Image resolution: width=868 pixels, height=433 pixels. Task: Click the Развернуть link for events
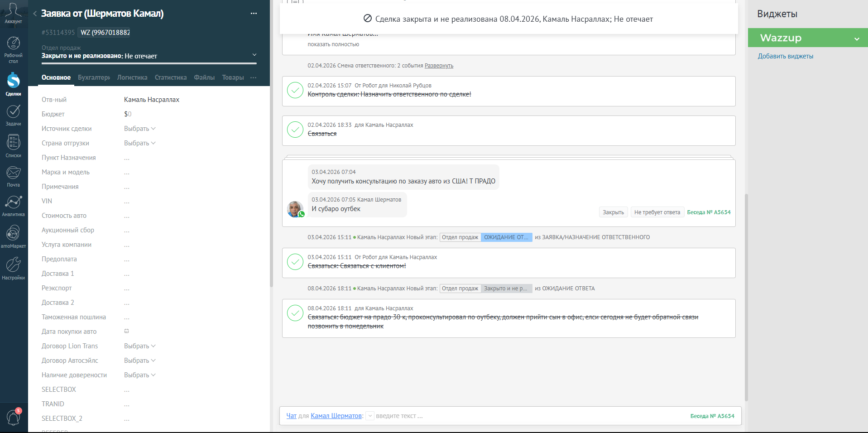pyautogui.click(x=439, y=66)
